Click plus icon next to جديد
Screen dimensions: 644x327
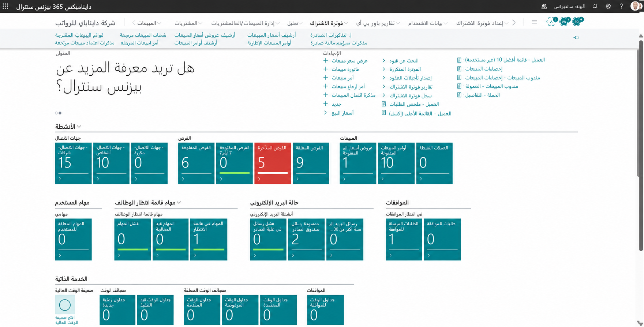[325, 104]
